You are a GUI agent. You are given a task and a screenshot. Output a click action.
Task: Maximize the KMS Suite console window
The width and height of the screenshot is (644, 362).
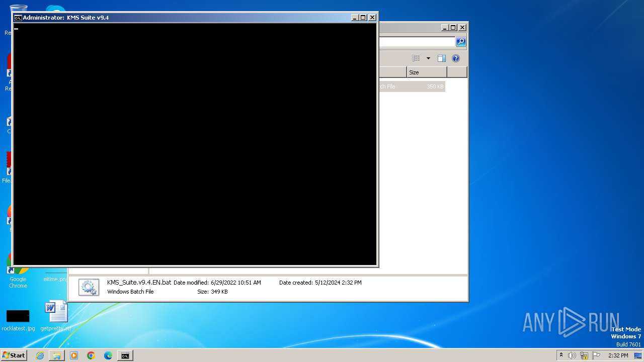click(363, 18)
